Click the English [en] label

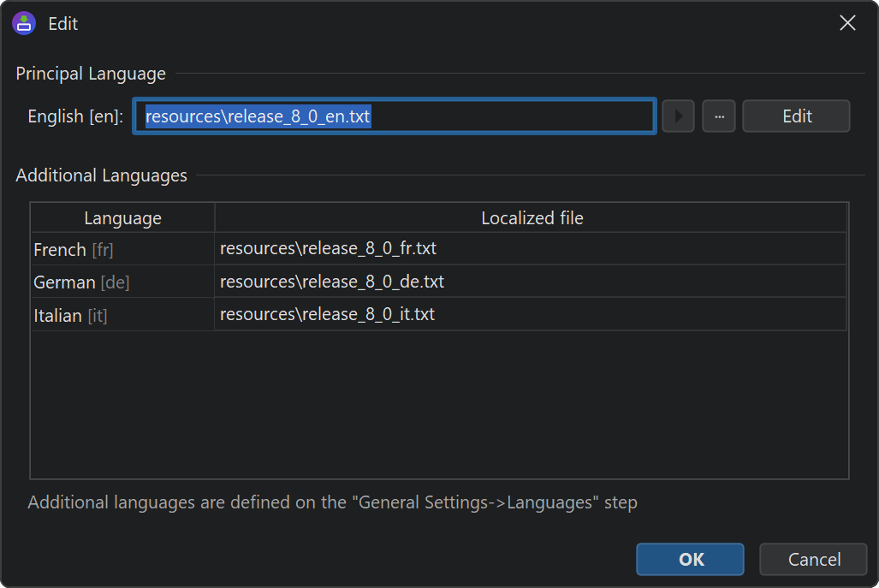(x=75, y=116)
